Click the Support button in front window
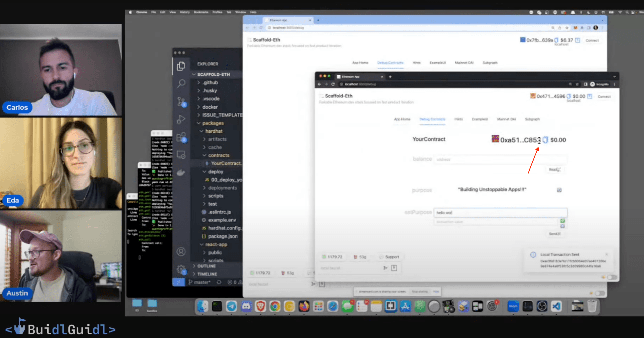The width and height of the screenshot is (644, 338). (x=389, y=257)
